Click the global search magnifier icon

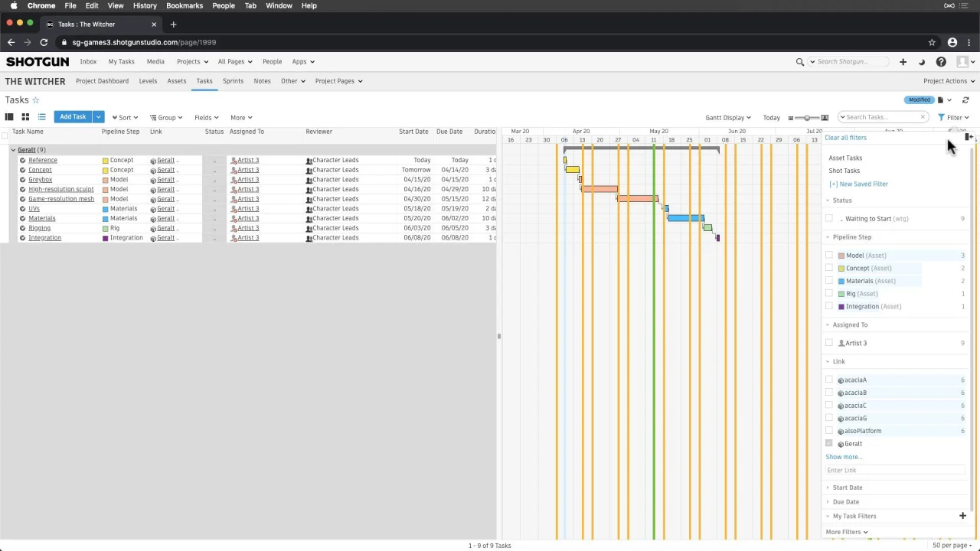coord(800,62)
